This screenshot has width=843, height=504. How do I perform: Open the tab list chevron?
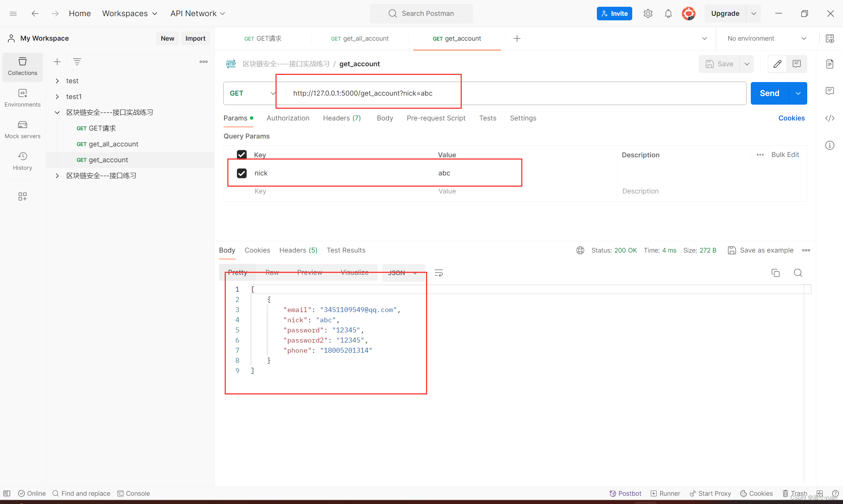[705, 38]
